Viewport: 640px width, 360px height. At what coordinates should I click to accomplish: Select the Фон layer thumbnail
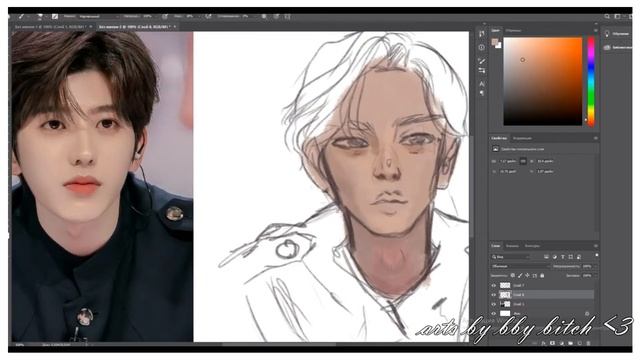pyautogui.click(x=505, y=313)
